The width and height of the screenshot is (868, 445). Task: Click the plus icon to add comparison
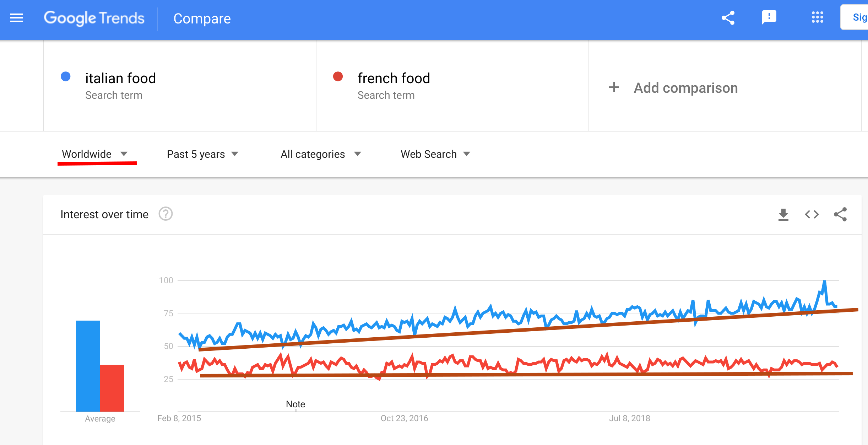pos(614,87)
